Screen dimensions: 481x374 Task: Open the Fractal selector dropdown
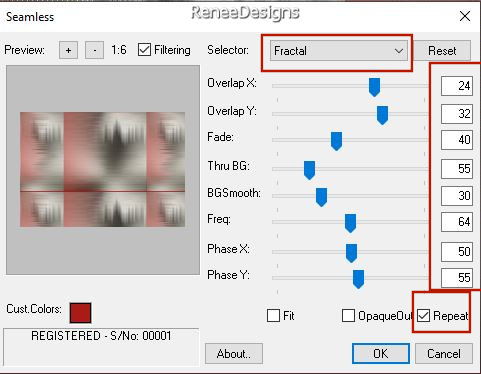point(339,51)
